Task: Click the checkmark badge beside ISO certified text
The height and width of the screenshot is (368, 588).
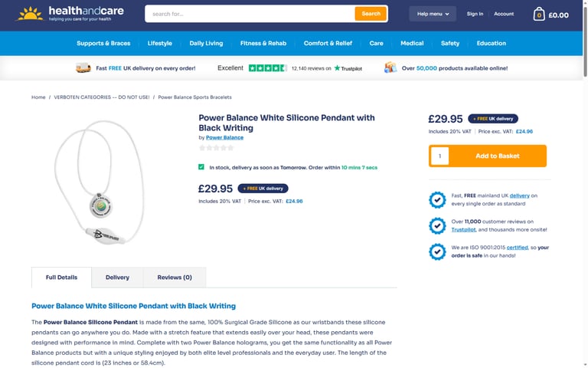Action: [x=437, y=251]
